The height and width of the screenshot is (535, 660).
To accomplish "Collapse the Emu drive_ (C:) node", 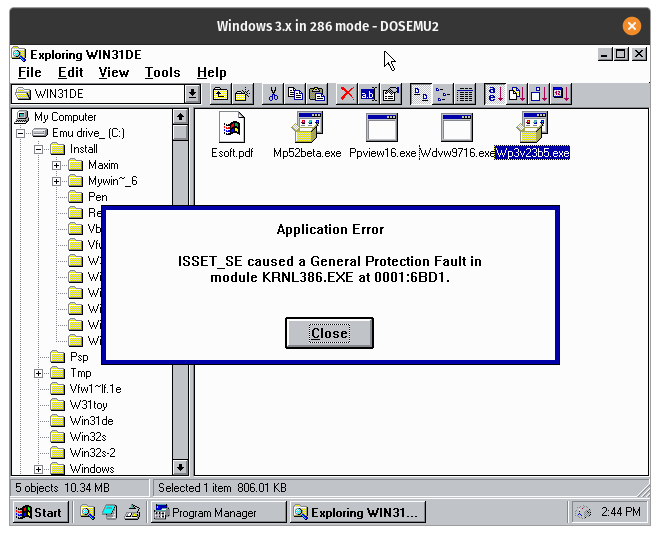I will point(20,133).
